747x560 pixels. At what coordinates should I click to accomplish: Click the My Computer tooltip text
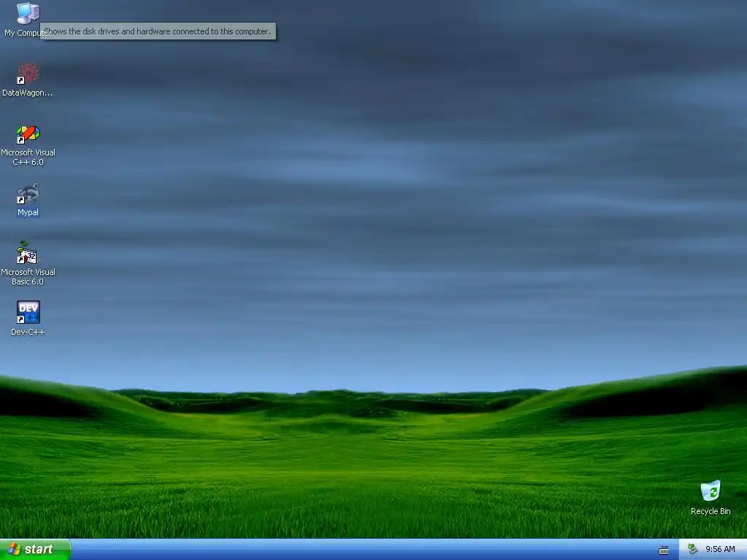(x=158, y=31)
